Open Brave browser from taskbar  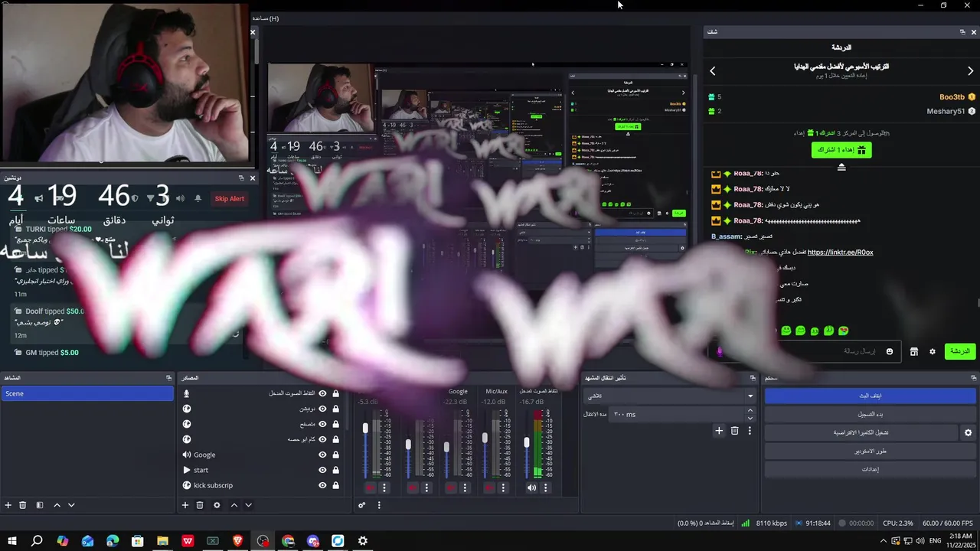tap(238, 541)
